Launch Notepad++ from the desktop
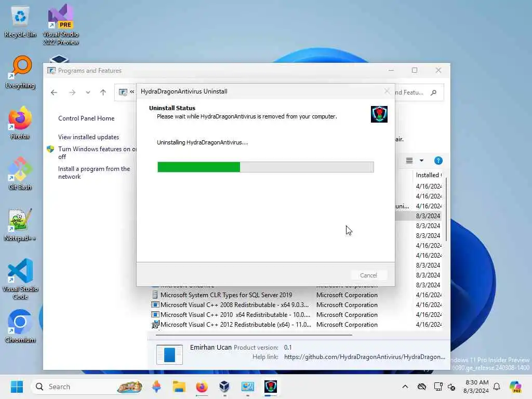The width and height of the screenshot is (532, 399). tap(20, 225)
